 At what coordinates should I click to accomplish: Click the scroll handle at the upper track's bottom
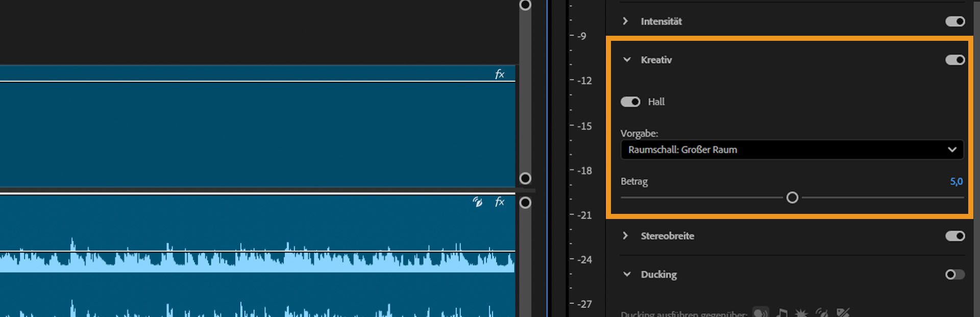525,178
